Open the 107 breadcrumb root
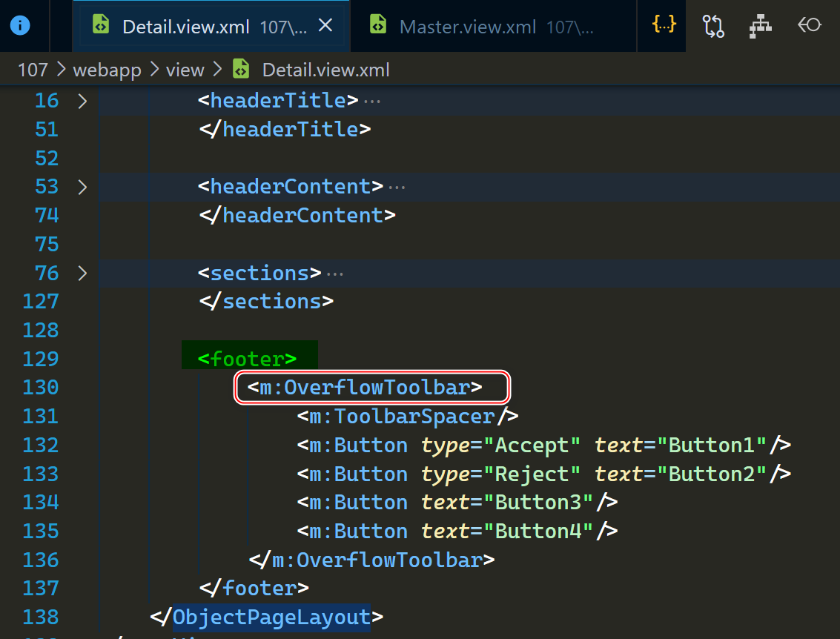This screenshot has height=639, width=840. 33,70
